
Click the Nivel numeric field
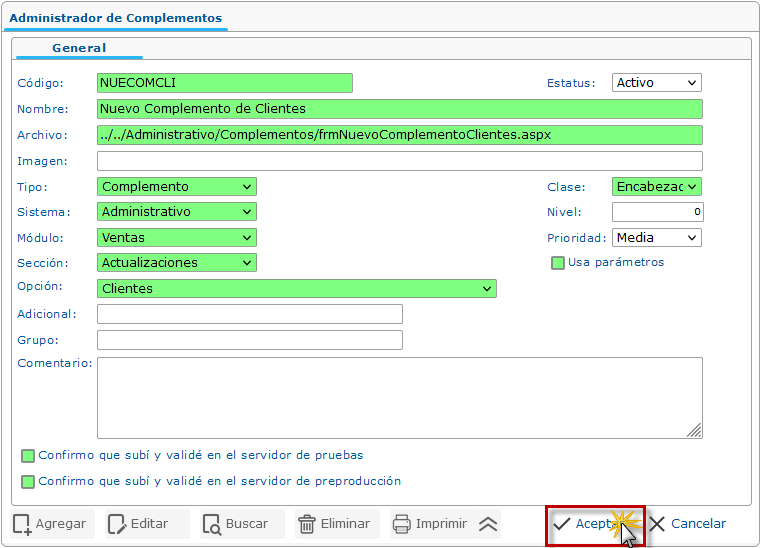[x=658, y=212]
